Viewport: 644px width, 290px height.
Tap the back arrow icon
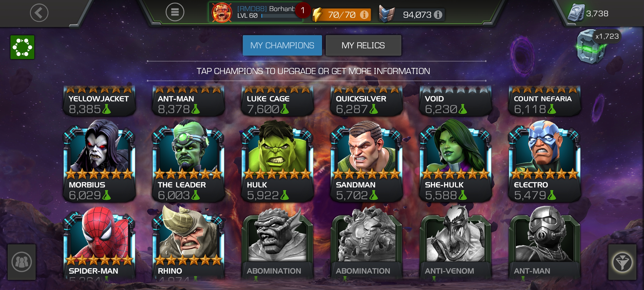[39, 13]
